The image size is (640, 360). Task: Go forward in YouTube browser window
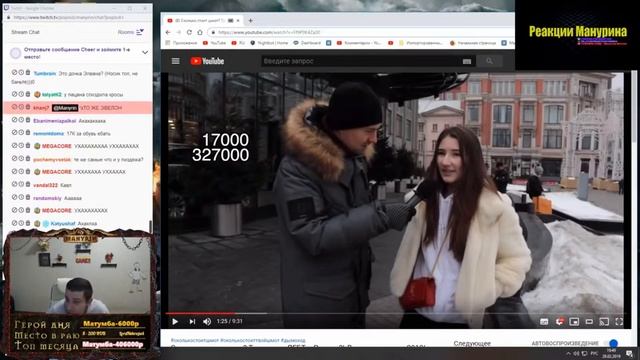(x=178, y=32)
